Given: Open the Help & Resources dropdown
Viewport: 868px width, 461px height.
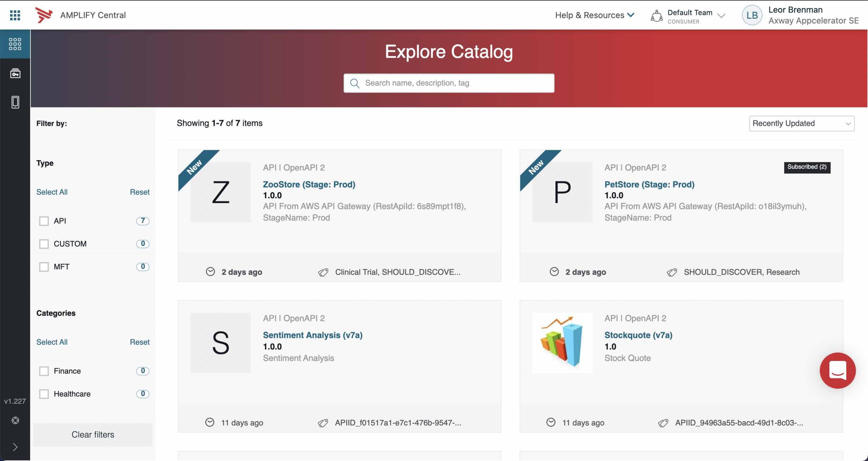Looking at the screenshot, I should 594,15.
